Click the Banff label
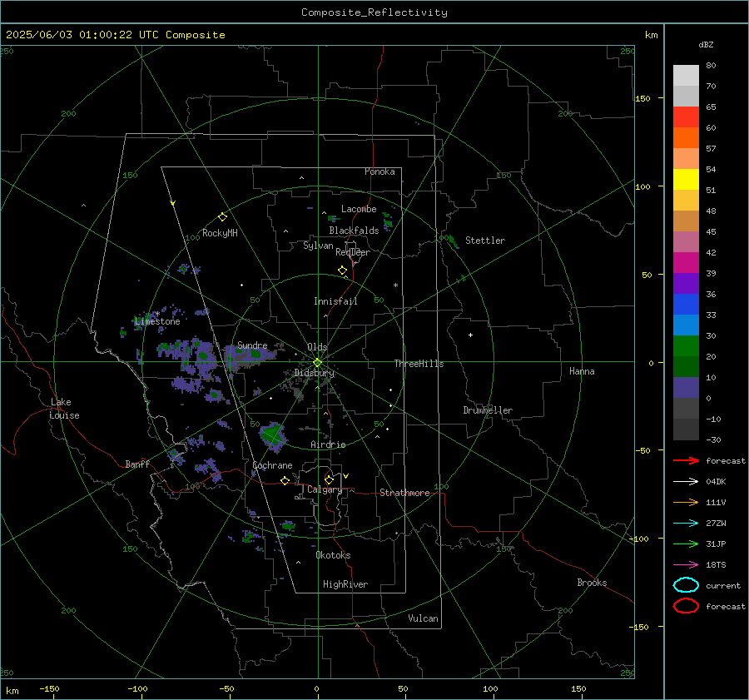749x700 pixels. 137,464
